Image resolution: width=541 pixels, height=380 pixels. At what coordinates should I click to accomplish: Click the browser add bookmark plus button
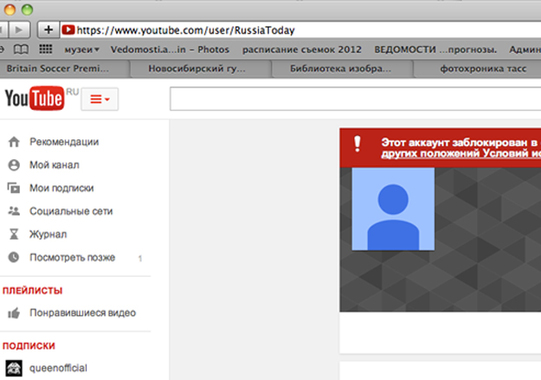click(48, 30)
